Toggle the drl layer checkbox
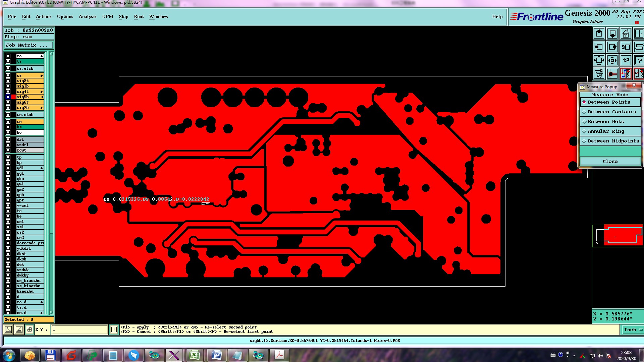The image size is (644, 362). pos(8,139)
